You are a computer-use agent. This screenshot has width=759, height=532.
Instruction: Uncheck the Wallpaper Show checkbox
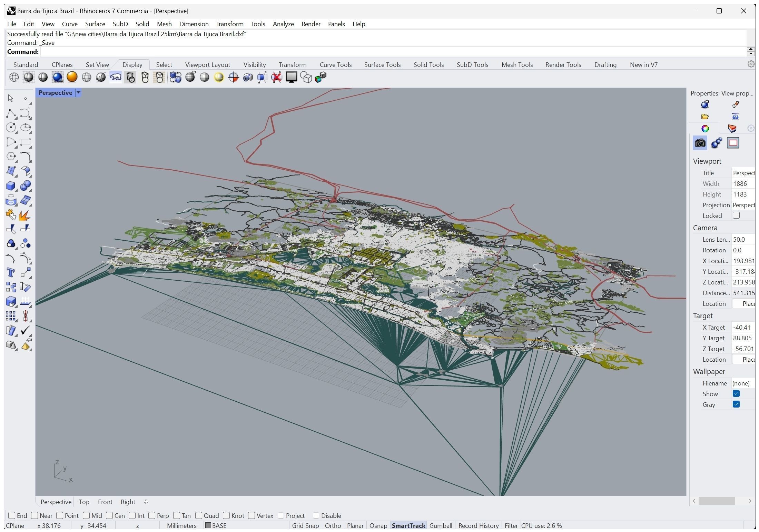736,393
